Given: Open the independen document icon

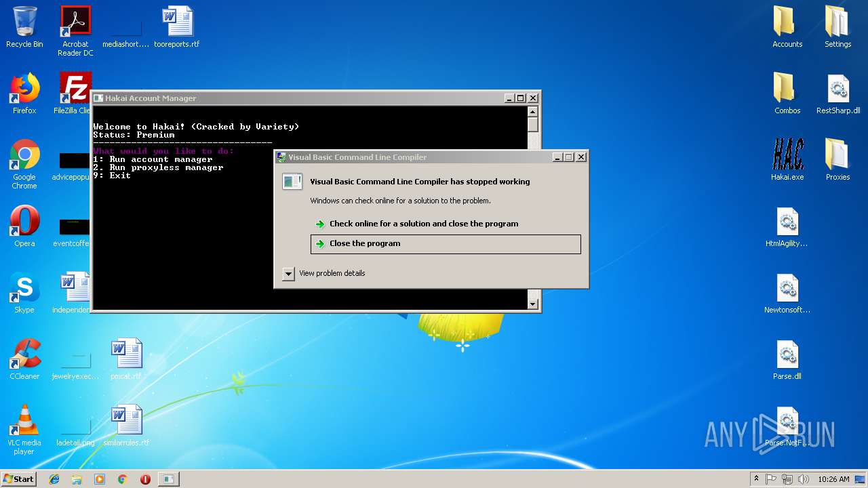Looking at the screenshot, I should [71, 293].
